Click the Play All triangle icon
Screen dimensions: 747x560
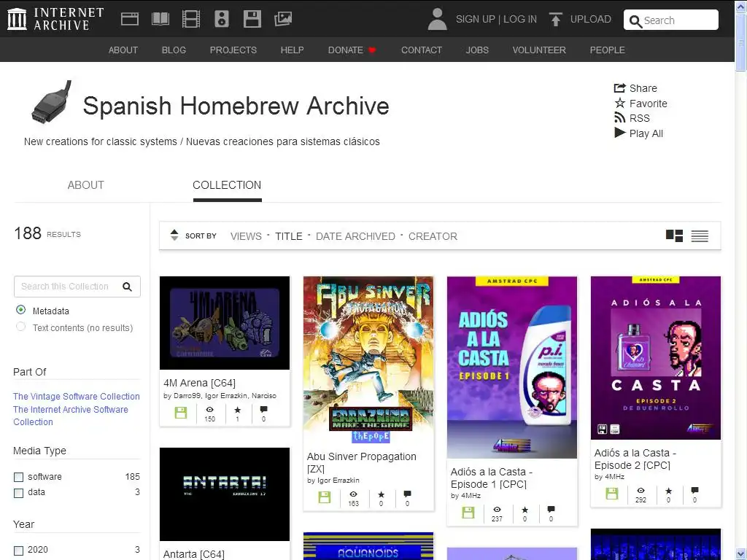click(620, 133)
